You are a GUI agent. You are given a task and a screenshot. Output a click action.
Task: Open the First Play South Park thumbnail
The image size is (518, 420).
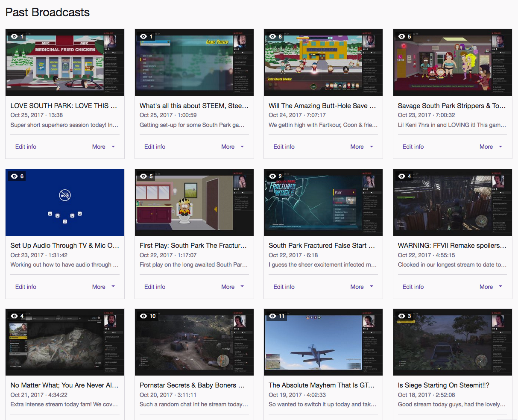(x=194, y=203)
